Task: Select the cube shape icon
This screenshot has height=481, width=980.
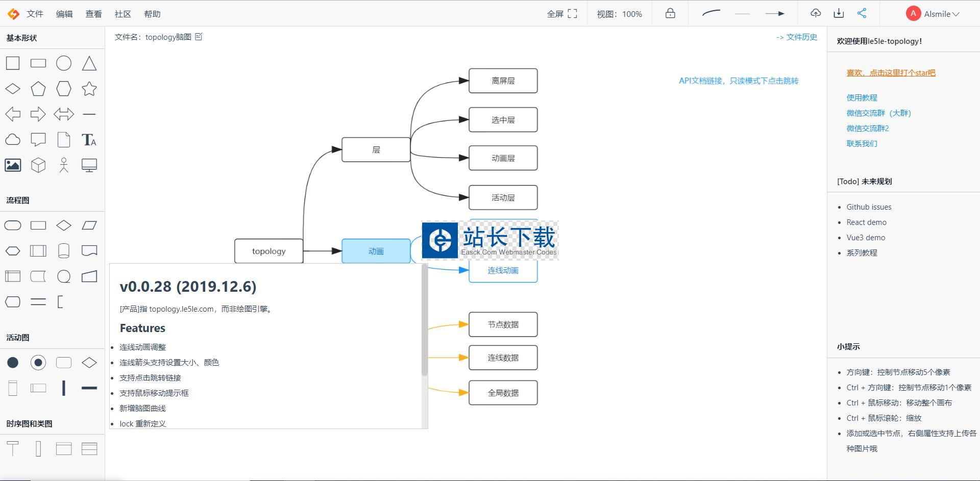Action: 38,165
